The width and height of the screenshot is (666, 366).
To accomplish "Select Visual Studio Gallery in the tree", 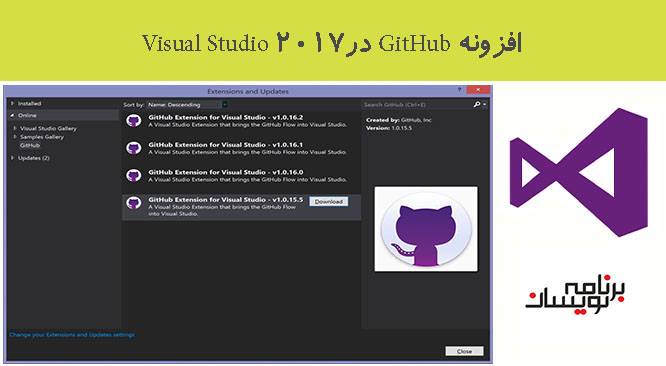I will [48, 128].
